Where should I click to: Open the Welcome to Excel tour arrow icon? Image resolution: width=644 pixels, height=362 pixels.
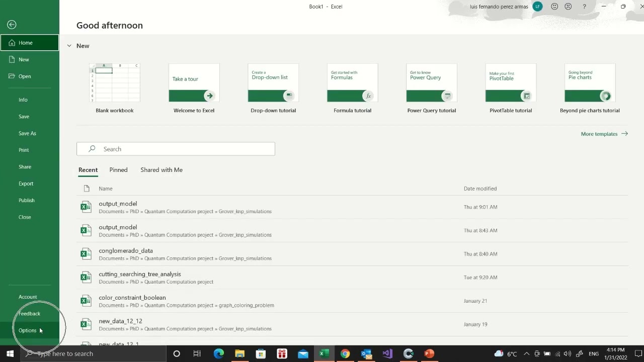[209, 96]
